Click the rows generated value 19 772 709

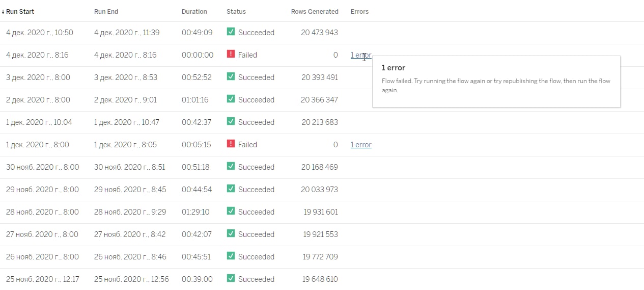(320, 257)
